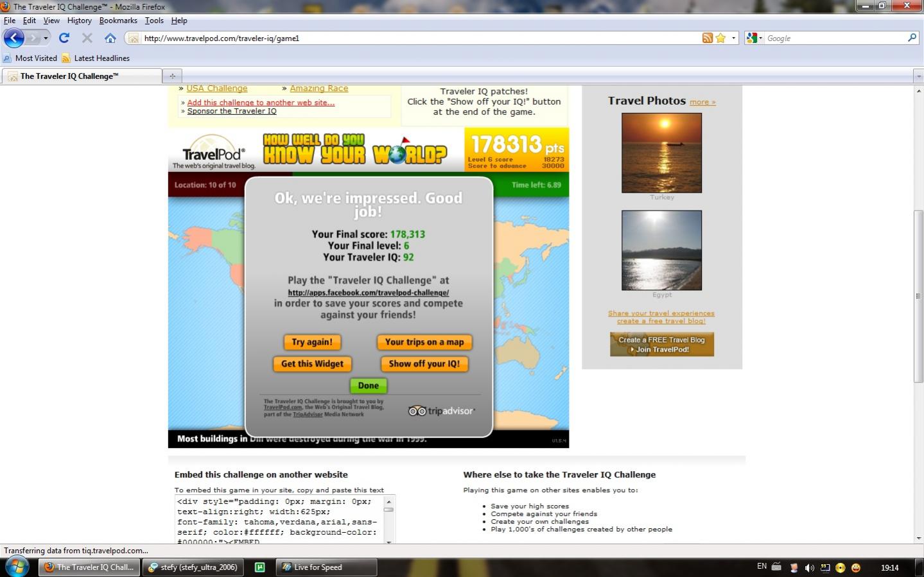
Task: Click Create a FREE Travel Blog button
Action: pos(662,345)
